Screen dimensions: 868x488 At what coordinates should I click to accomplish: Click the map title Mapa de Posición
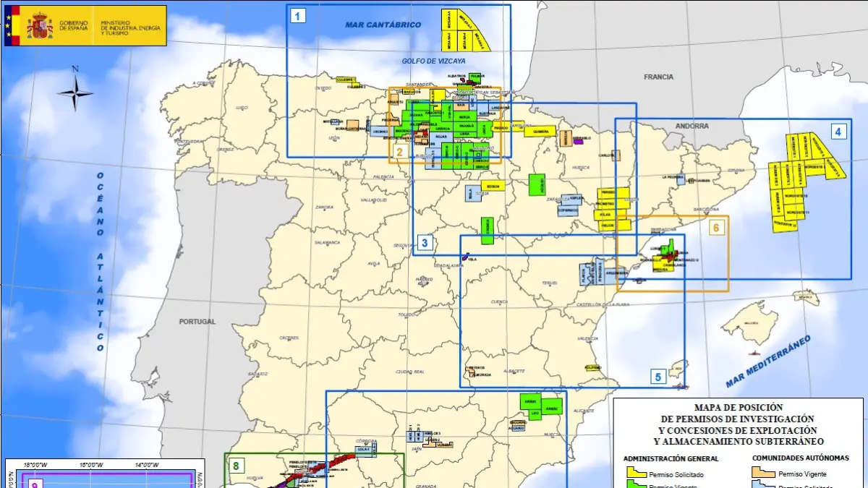click(x=738, y=408)
